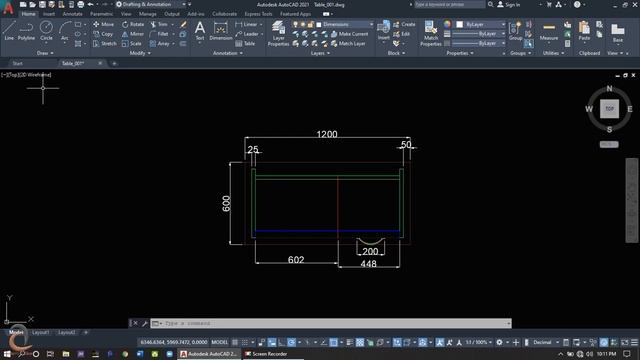The height and width of the screenshot is (360, 640).
Task: Click Match Properties tool
Action: (431, 33)
